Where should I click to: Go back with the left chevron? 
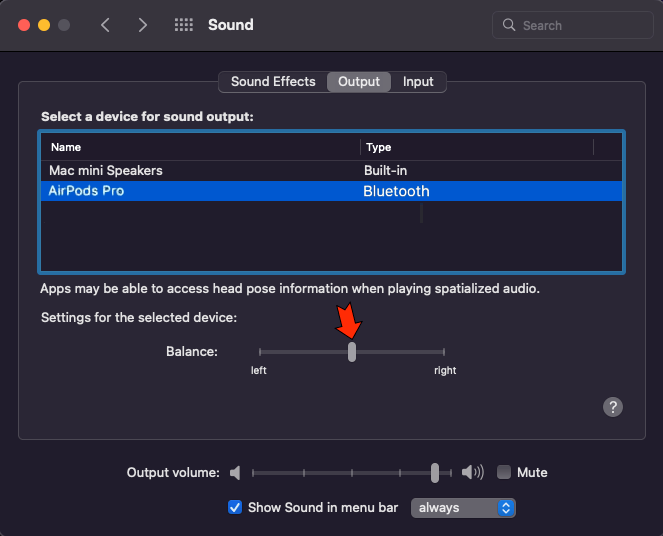(105, 25)
